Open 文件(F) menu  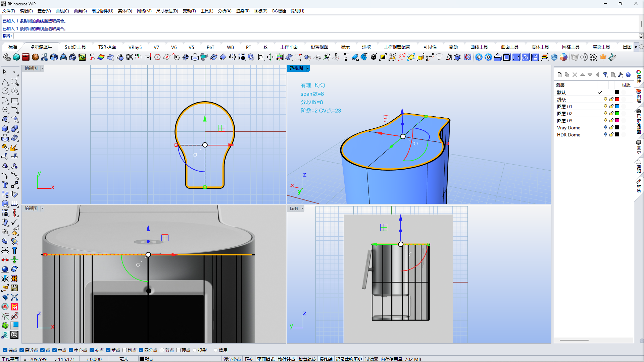(x=8, y=11)
